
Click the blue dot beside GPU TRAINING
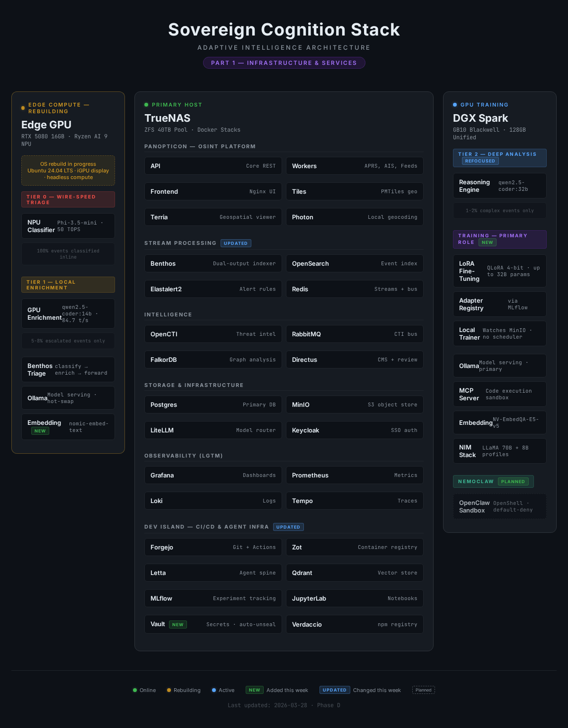(x=455, y=105)
